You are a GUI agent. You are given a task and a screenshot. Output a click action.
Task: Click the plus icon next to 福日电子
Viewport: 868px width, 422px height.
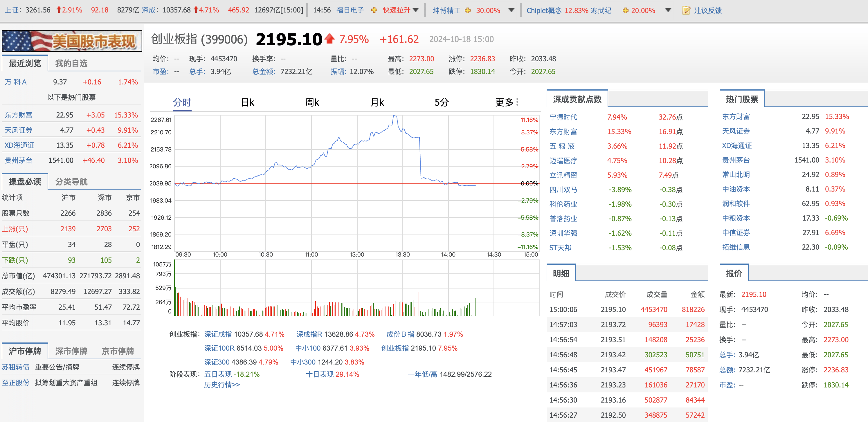[374, 10]
